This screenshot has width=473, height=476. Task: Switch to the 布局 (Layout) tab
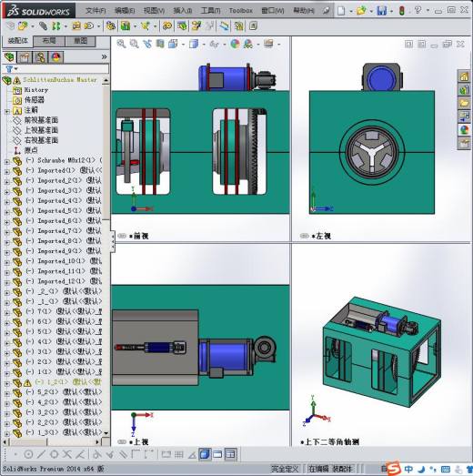tap(49, 41)
